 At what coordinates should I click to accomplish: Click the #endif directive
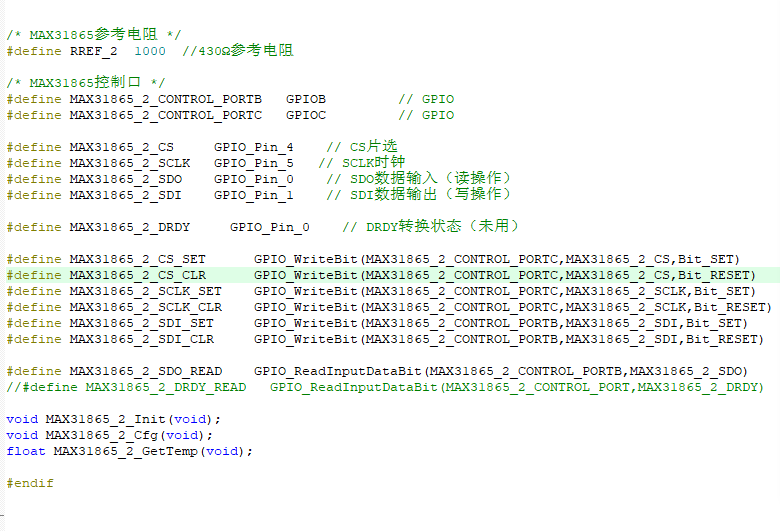click(30, 483)
